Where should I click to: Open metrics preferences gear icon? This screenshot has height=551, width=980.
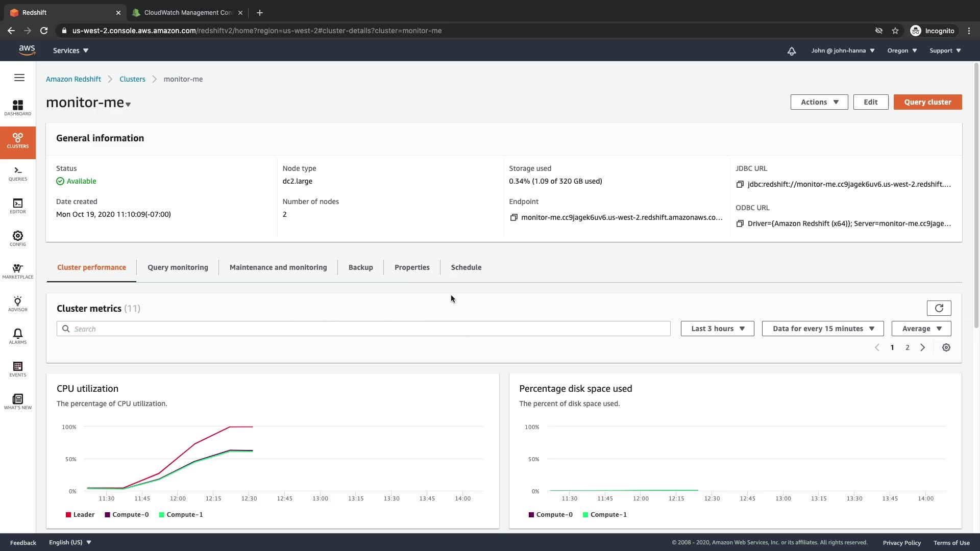pyautogui.click(x=946, y=347)
